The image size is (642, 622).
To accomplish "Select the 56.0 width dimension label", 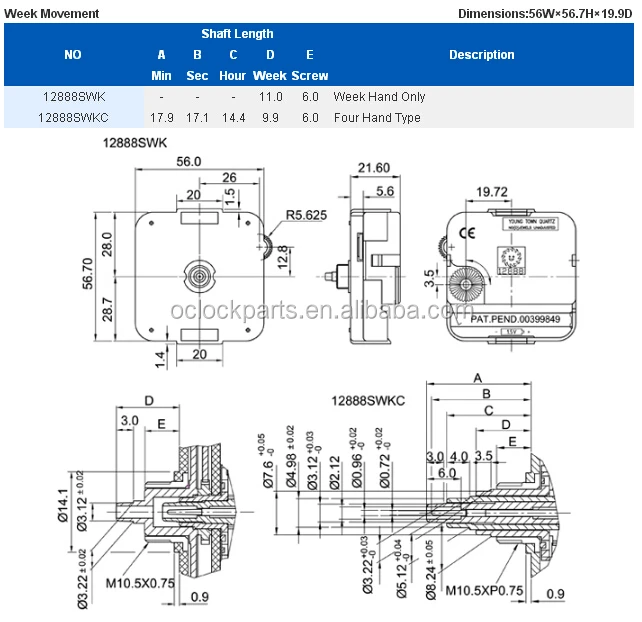I will coord(189,162).
